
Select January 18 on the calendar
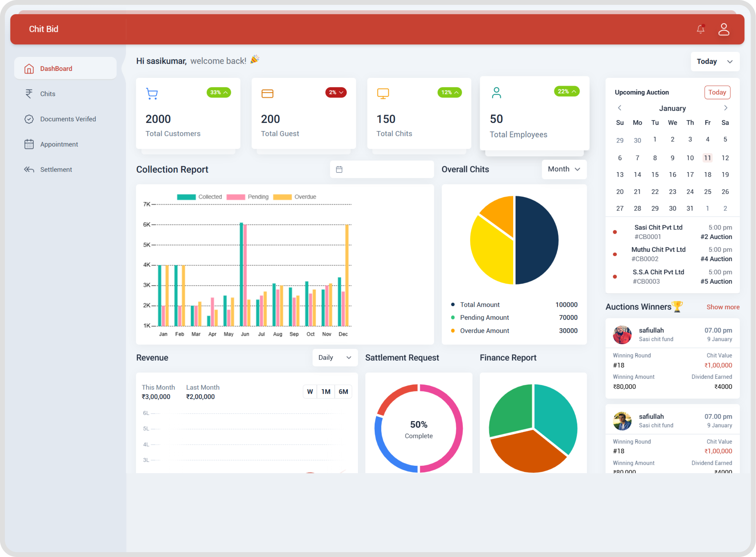707,175
